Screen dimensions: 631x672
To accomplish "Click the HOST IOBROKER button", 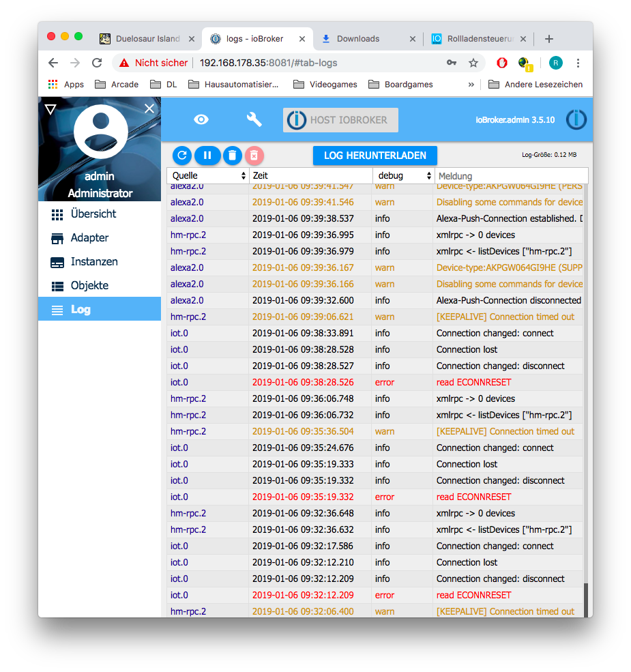I will 340,120.
